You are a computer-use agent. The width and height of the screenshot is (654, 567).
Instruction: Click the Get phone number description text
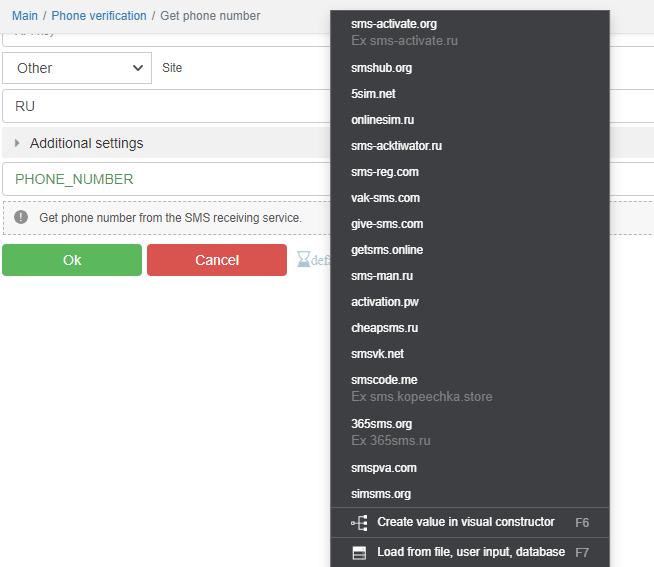(170, 217)
